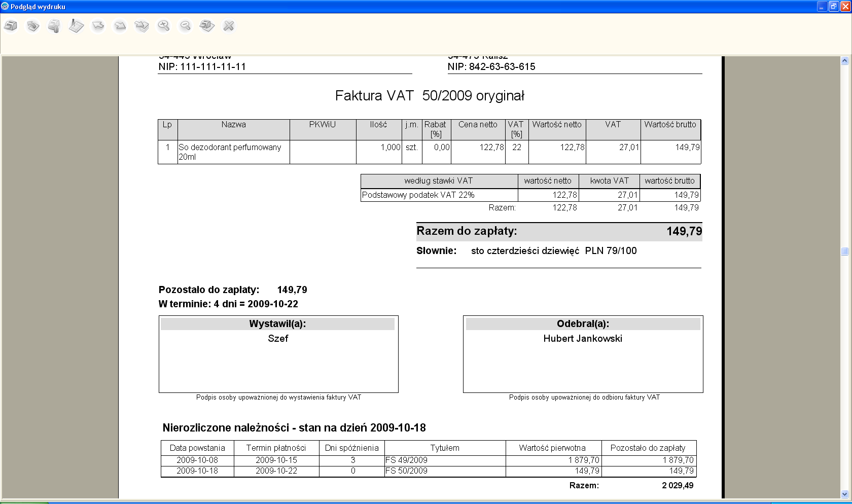Viewport: 852px width, 504px height.
Task: Click the 'Odebrał(a):' box header
Action: pos(583,324)
